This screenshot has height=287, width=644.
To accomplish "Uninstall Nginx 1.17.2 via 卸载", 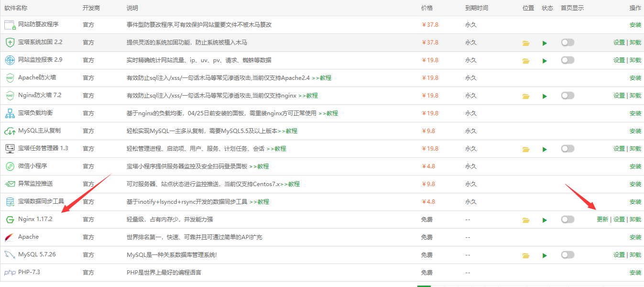I will pos(635,220).
